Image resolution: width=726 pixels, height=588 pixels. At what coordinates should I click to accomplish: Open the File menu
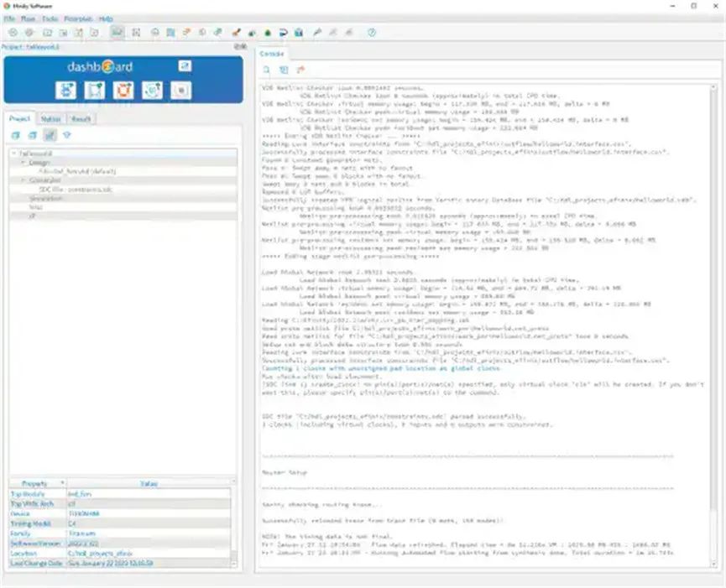9,18
